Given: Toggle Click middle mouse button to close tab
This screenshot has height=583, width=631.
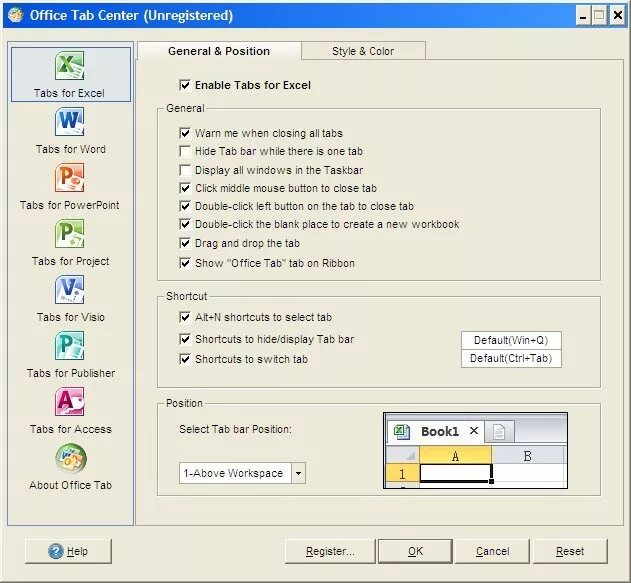Looking at the screenshot, I should click(x=185, y=188).
